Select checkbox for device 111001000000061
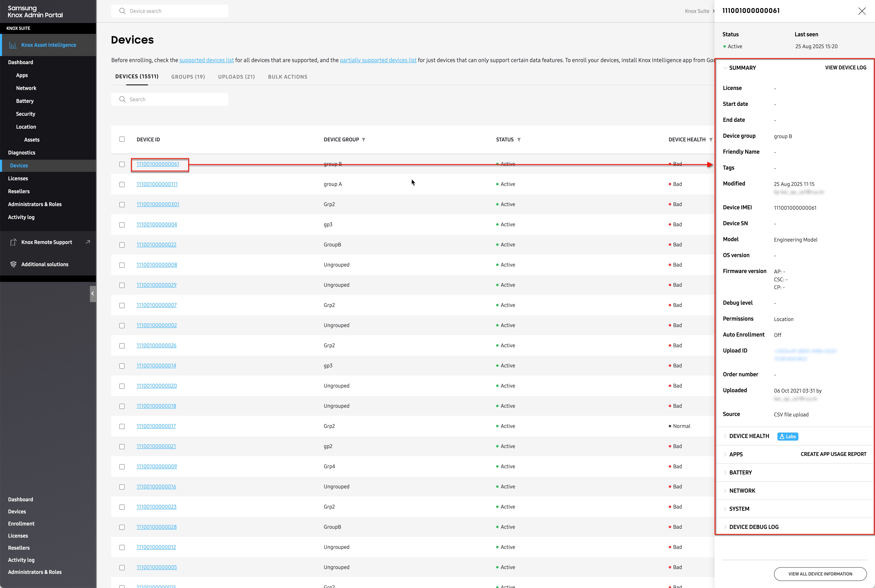Image resolution: width=875 pixels, height=588 pixels. point(122,164)
